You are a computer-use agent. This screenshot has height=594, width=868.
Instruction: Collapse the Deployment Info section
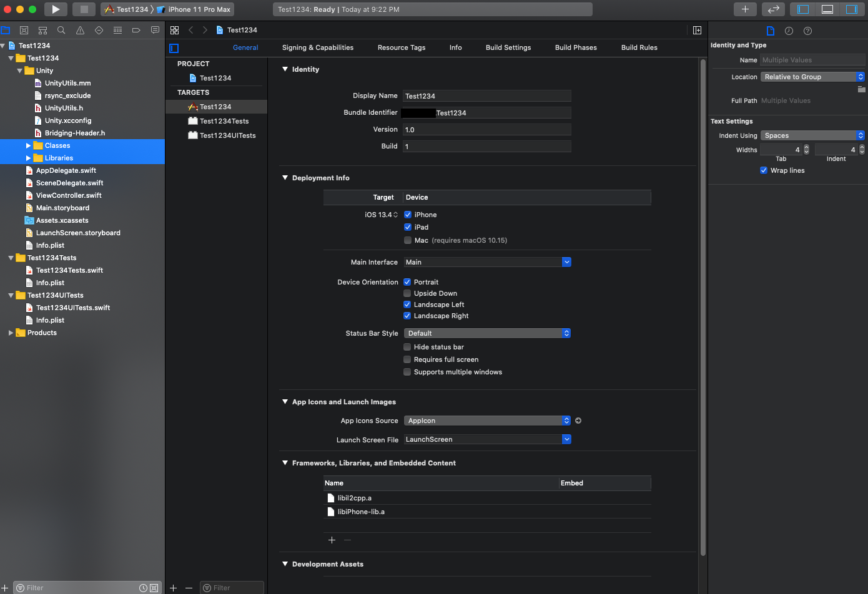pos(285,178)
